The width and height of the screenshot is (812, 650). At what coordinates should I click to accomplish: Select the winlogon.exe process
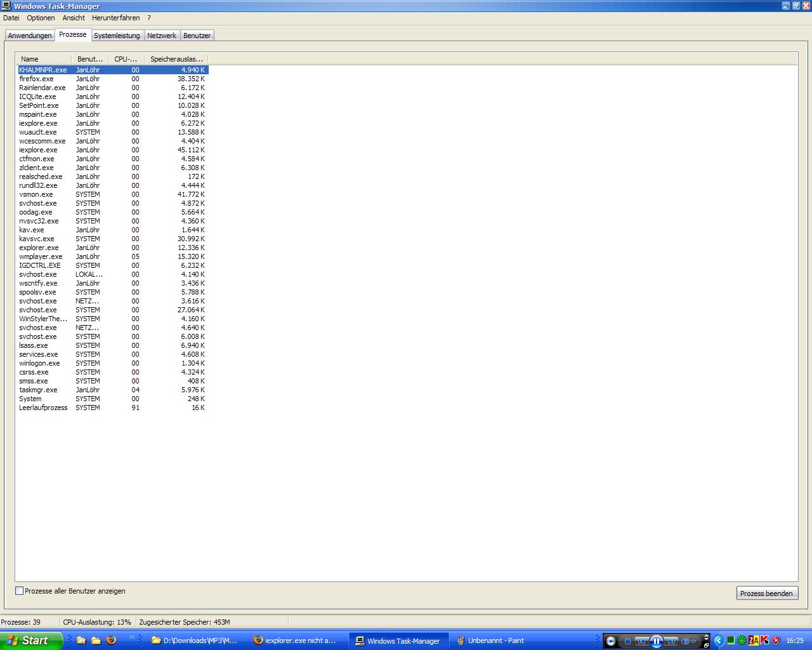click(x=113, y=363)
